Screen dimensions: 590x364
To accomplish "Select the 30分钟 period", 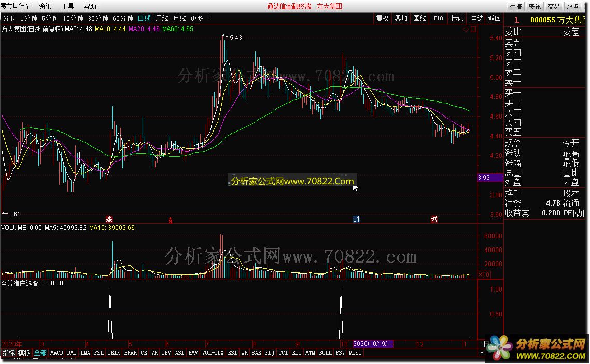I will (98, 18).
